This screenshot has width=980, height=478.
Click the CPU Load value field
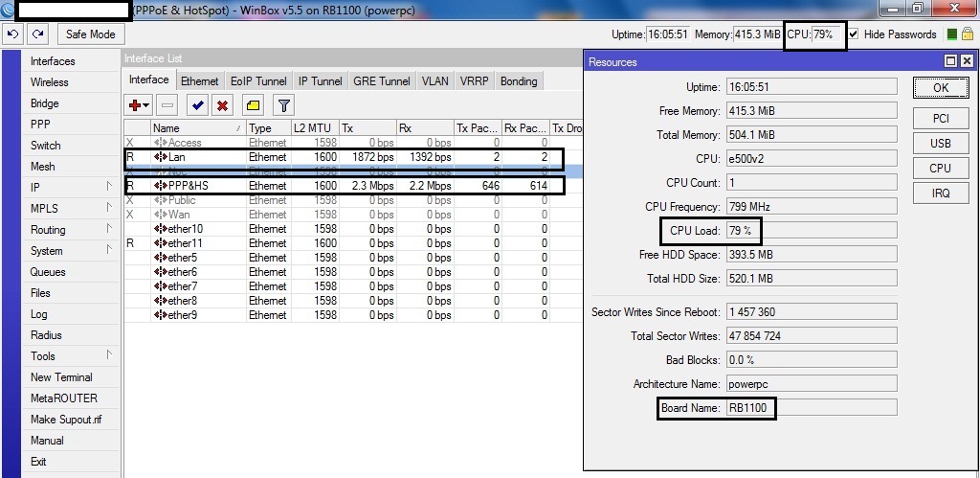pyautogui.click(x=812, y=231)
